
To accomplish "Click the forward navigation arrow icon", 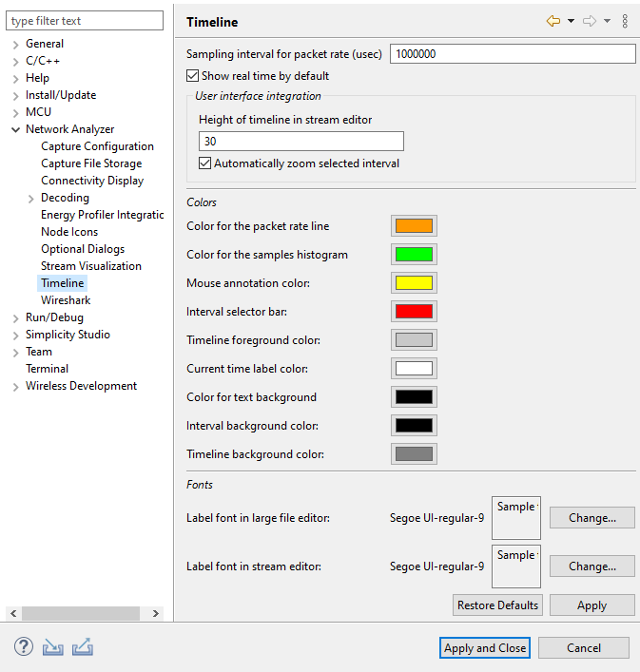I will click(x=590, y=21).
